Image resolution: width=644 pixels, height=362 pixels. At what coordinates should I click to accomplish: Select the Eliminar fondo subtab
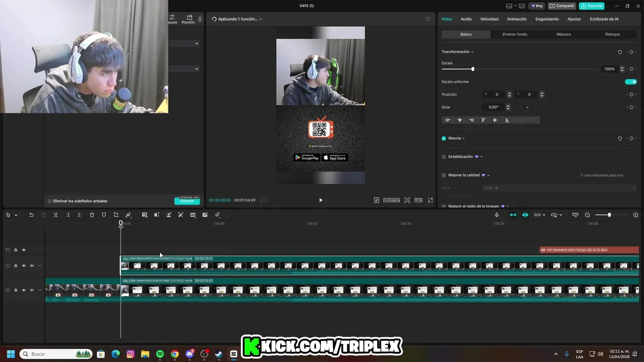(515, 34)
